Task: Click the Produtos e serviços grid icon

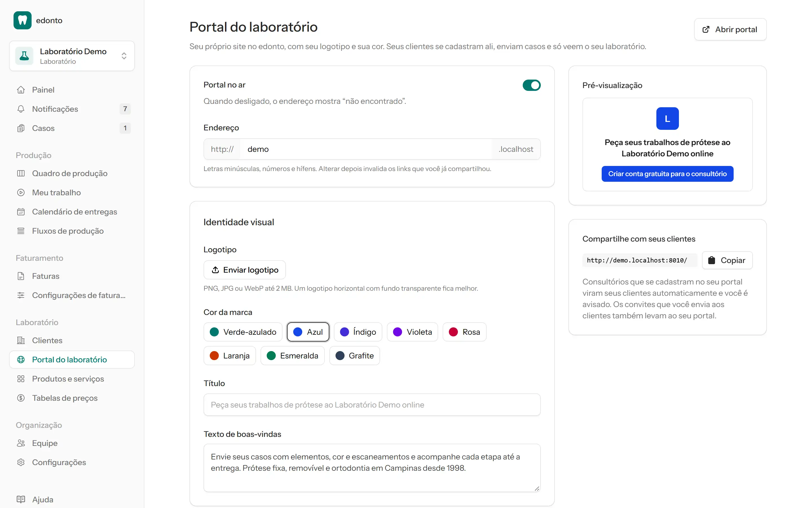Action: [x=21, y=379]
